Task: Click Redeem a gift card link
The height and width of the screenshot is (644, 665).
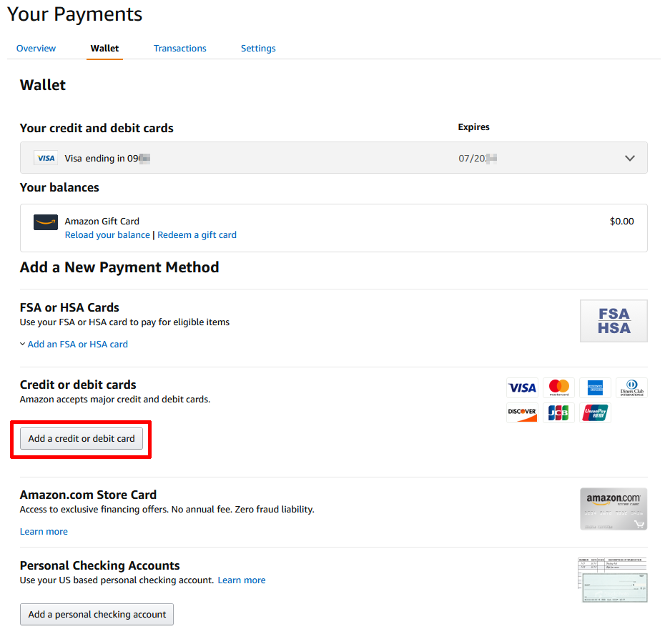Action: (x=197, y=235)
